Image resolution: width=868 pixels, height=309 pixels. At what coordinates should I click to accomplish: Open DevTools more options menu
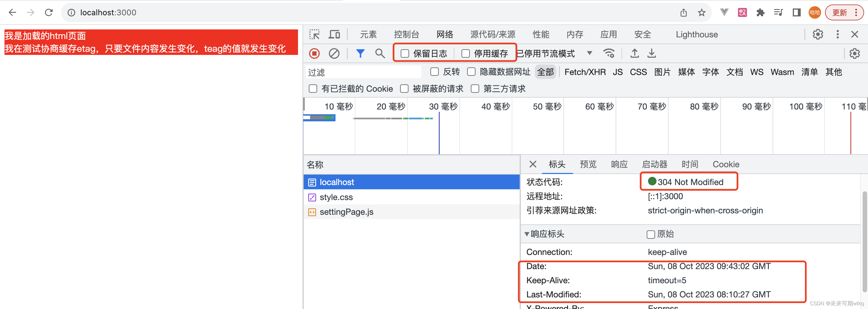[x=838, y=35]
